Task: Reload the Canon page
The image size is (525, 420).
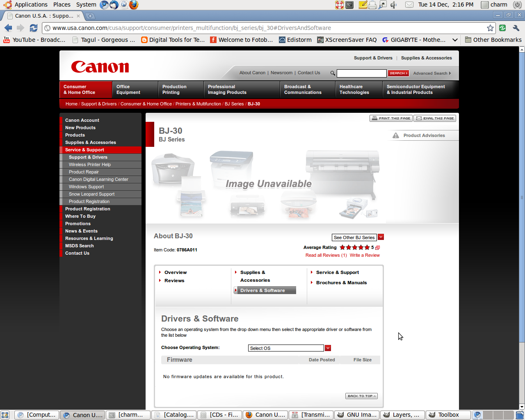Action: pyautogui.click(x=34, y=28)
